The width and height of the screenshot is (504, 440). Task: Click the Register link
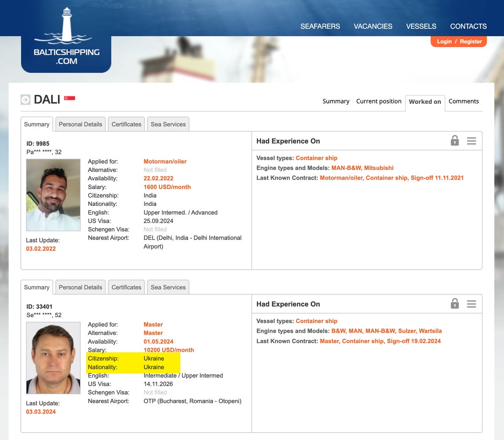point(471,41)
